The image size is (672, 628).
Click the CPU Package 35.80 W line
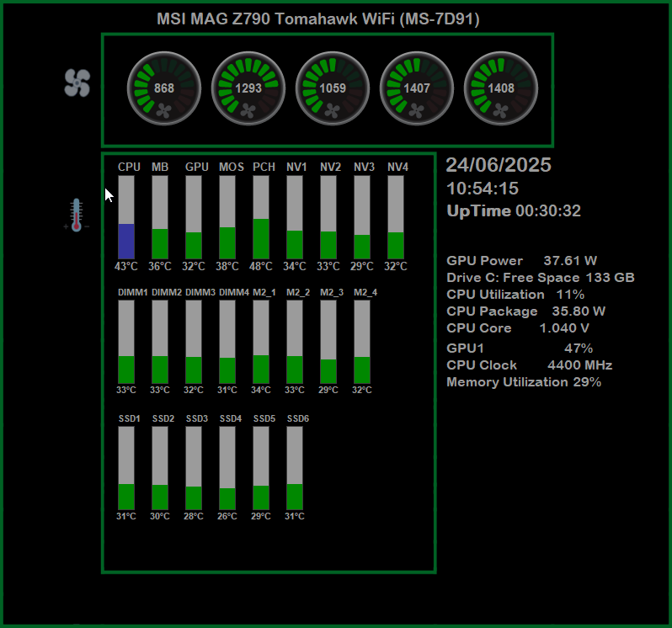point(525,311)
